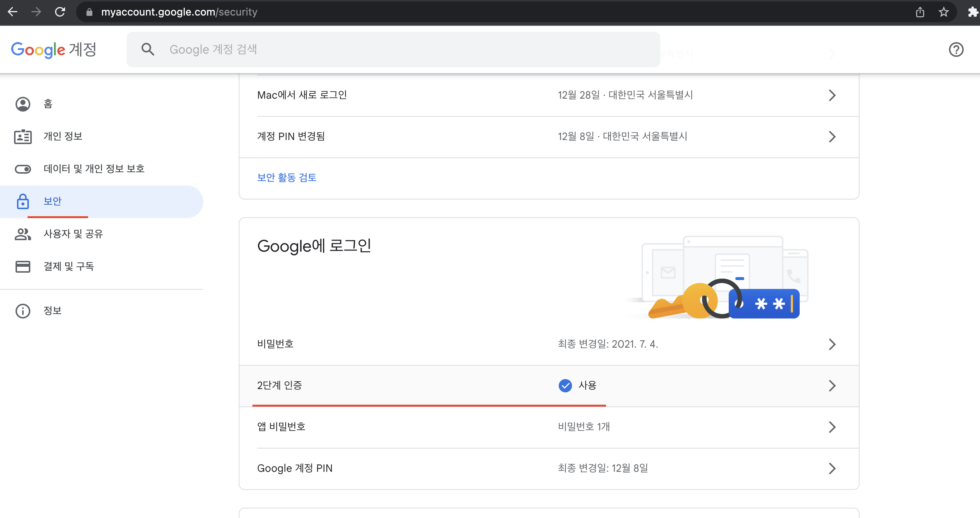This screenshot has width=980, height=518.
Task: Open 앱 비밀번호 row chevron
Action: (x=831, y=427)
